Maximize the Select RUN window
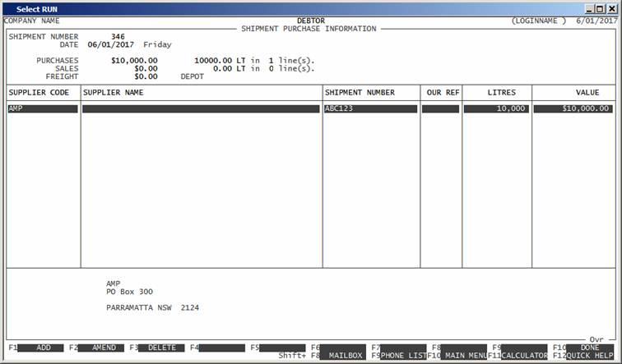Image resolution: width=622 pixels, height=364 pixels. (600, 9)
